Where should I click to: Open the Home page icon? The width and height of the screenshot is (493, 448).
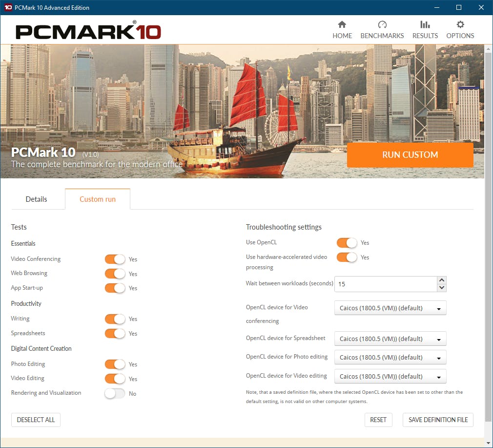click(x=342, y=24)
